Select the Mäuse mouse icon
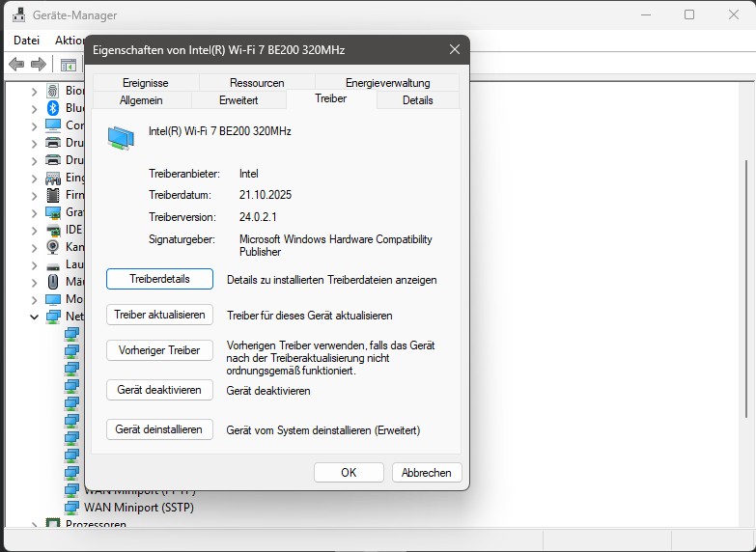 pyautogui.click(x=53, y=282)
